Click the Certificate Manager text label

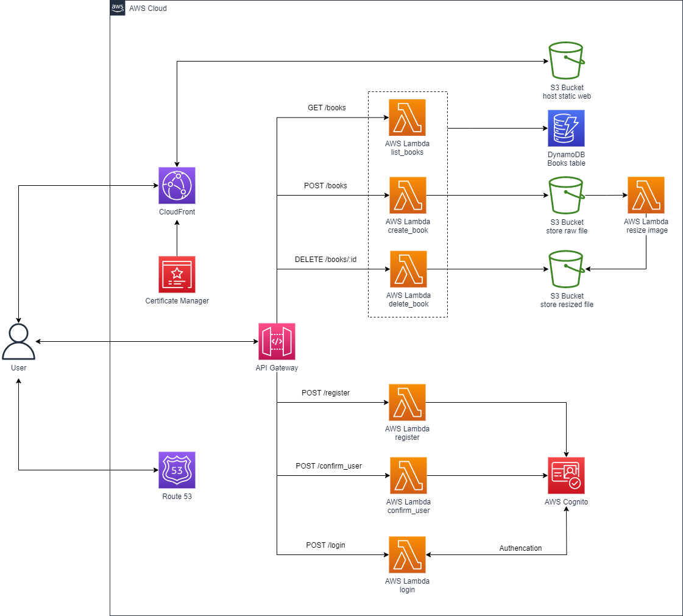pyautogui.click(x=177, y=300)
